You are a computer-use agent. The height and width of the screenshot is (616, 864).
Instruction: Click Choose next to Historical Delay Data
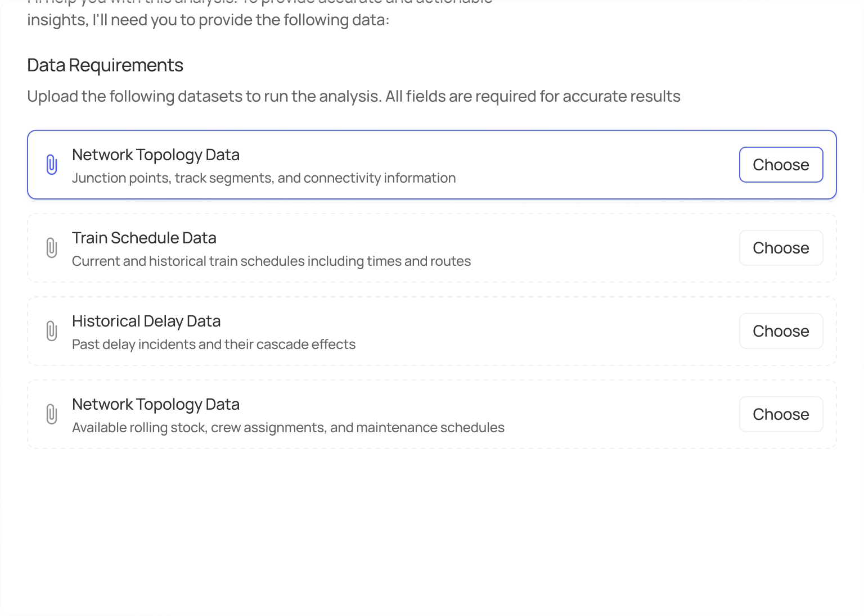(x=781, y=331)
